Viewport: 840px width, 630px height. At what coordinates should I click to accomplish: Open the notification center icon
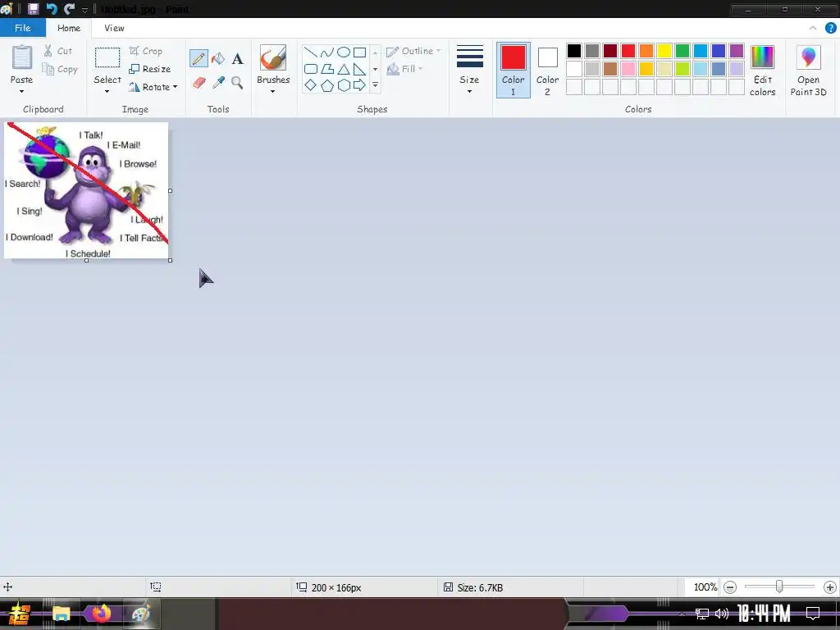point(813,614)
